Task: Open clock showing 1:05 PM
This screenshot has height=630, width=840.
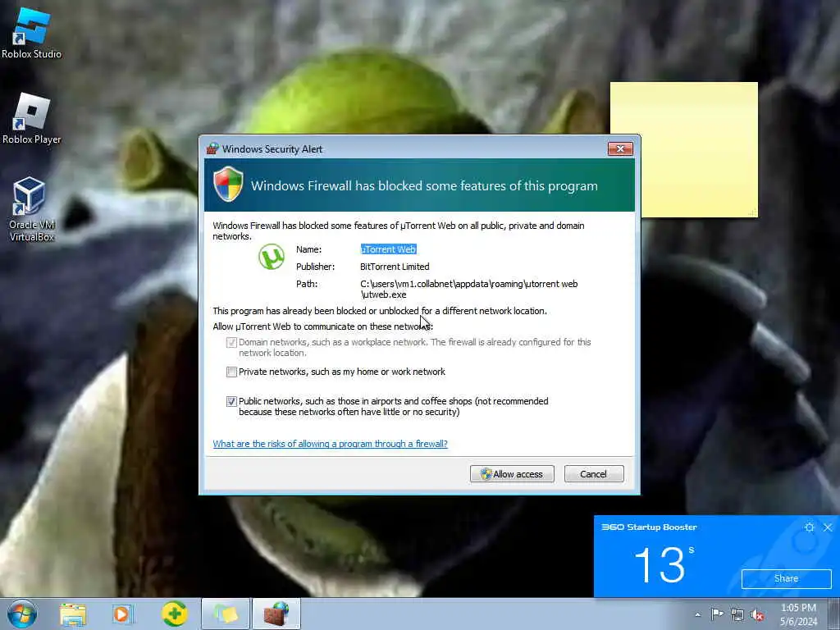Action: (x=798, y=614)
